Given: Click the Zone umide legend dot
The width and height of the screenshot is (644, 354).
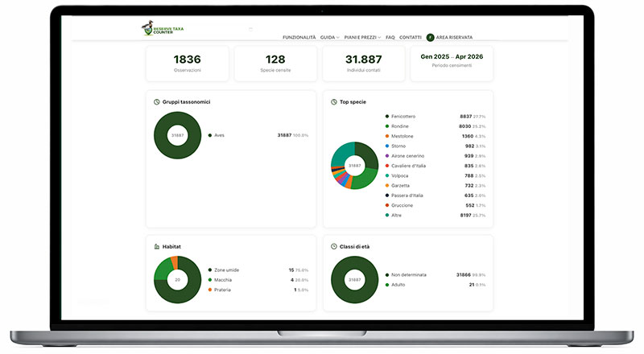Looking at the screenshot, I should pos(210,270).
